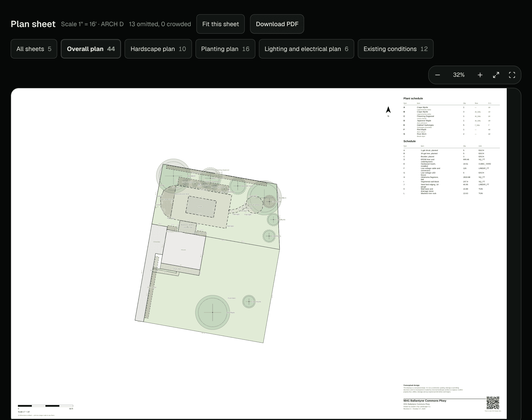This screenshot has width=532, height=420.
Task: Click the Front lawn label
Action: coord(232,298)
